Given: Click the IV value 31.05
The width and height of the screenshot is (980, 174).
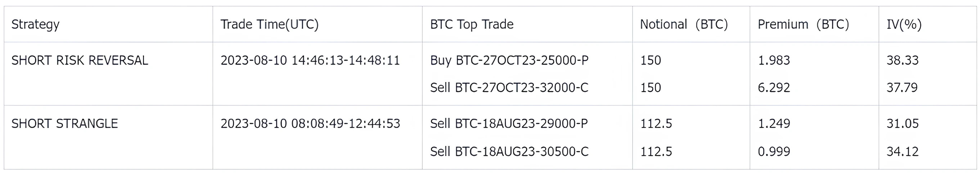Looking at the screenshot, I should [902, 123].
